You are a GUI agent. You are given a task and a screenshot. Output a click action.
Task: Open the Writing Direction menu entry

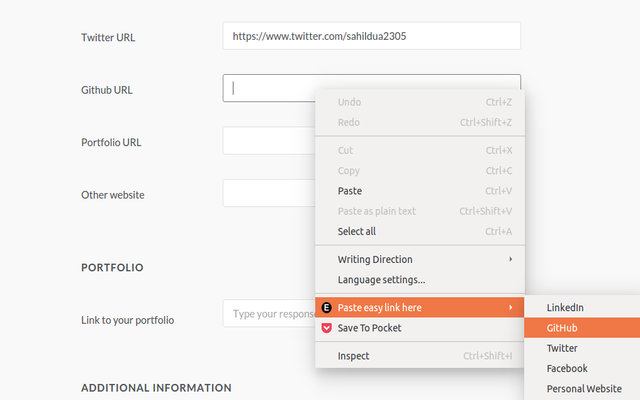point(420,259)
